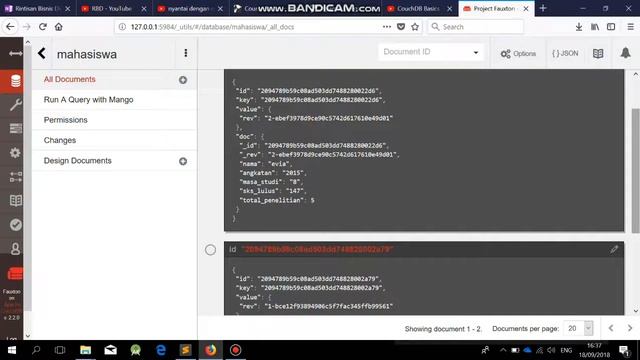Open the Setup wrench icon
Viewport: 640px width, 360px height.
click(x=15, y=105)
